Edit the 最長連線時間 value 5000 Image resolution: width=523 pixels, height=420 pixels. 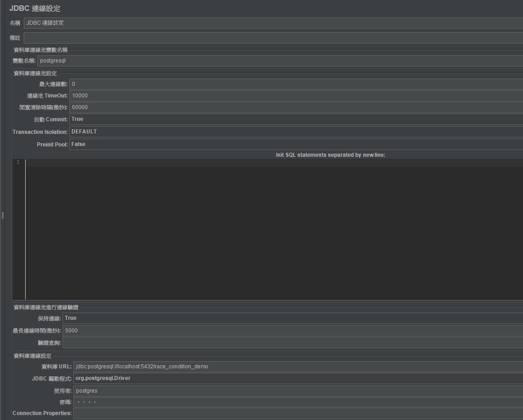[292, 331]
